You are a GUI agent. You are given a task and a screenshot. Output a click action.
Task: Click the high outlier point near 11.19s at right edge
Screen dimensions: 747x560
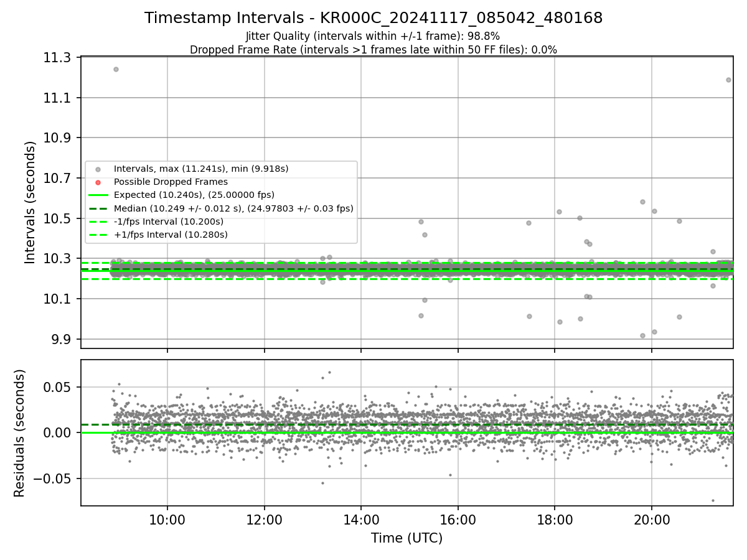point(728,80)
